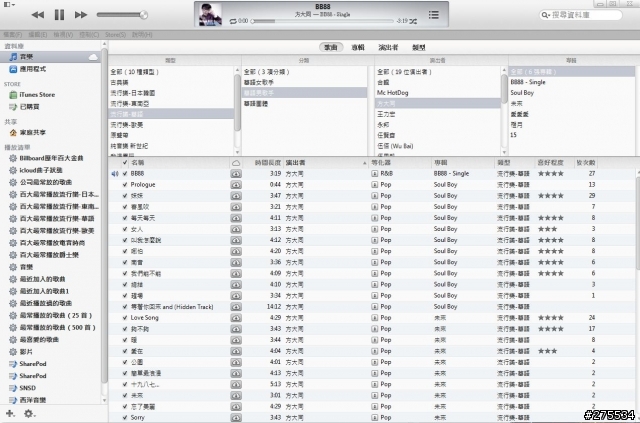The width and height of the screenshot is (640, 423).
Task: Pause the current song
Action: (60, 15)
